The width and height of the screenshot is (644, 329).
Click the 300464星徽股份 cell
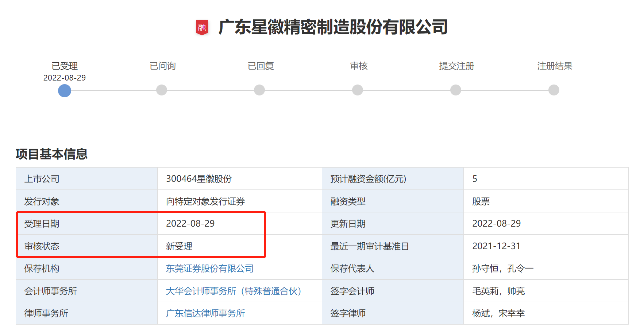pos(240,179)
